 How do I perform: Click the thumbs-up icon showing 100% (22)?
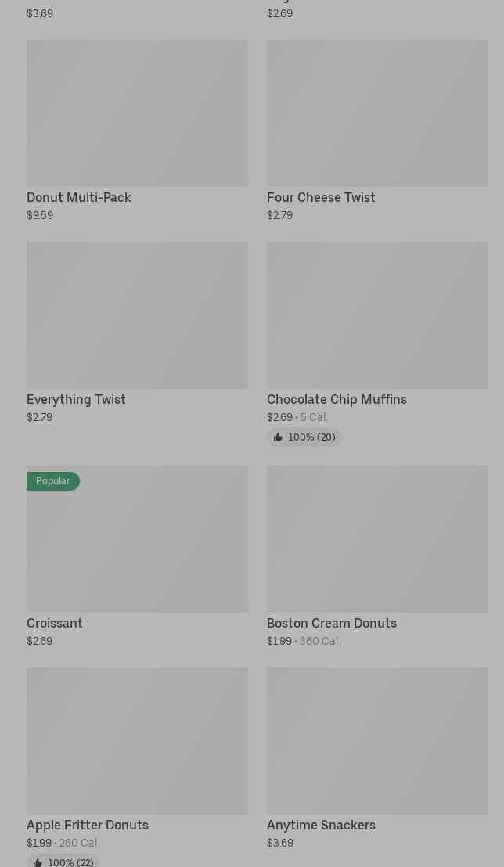pos(38,862)
